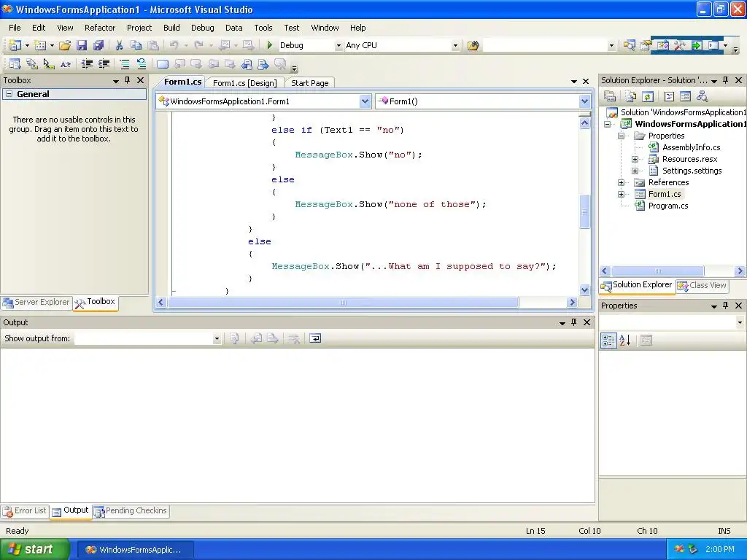
Task: Open the Tools menu
Action: tap(263, 28)
